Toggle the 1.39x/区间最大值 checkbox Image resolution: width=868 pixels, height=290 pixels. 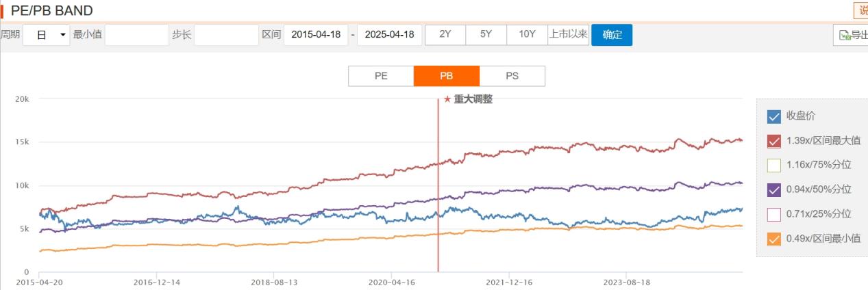tap(774, 141)
